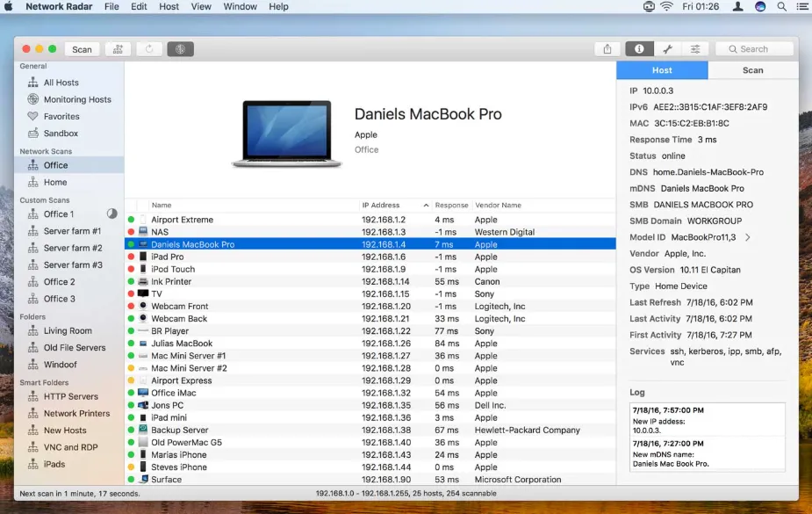
Task: Open the sliders settings icon
Action: pos(695,49)
